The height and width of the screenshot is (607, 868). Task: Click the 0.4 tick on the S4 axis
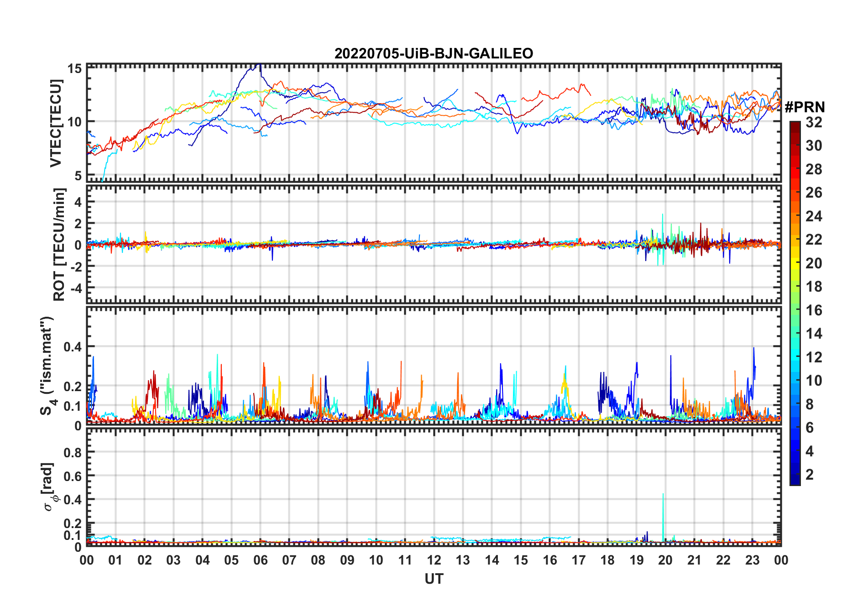73,347
